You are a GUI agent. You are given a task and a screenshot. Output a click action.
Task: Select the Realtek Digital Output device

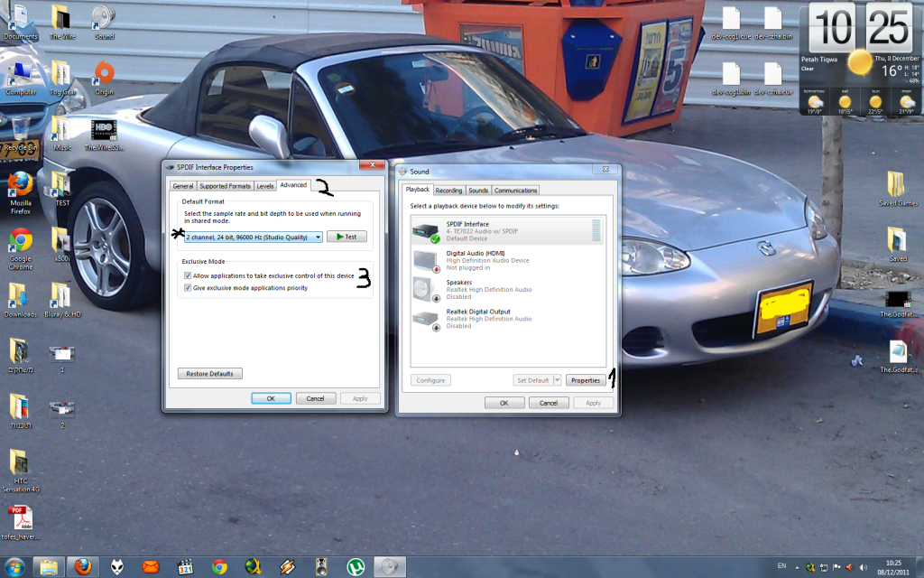508,319
